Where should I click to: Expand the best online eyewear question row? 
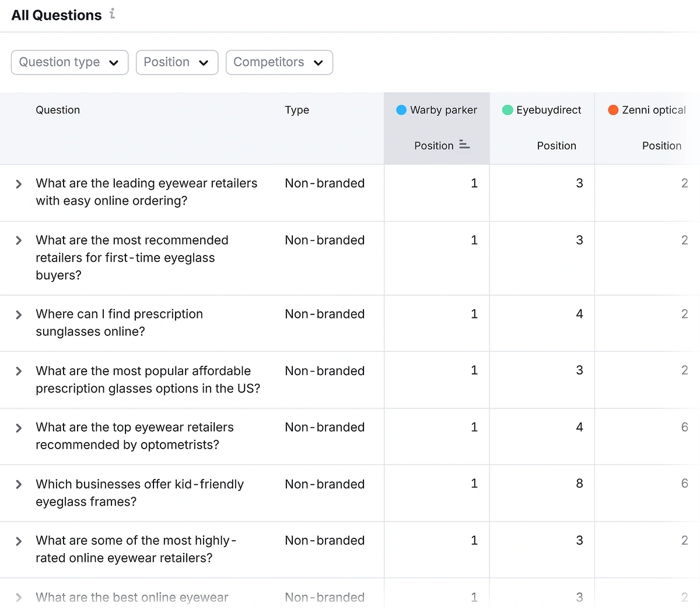[19, 598]
